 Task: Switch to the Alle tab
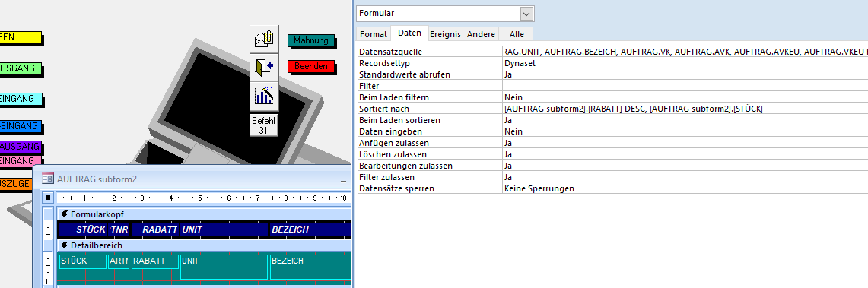(517, 34)
